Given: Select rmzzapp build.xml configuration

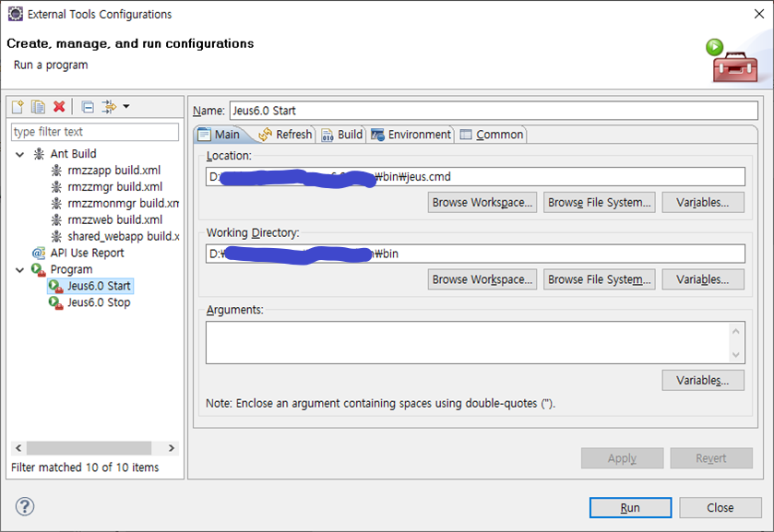Looking at the screenshot, I should [x=114, y=171].
